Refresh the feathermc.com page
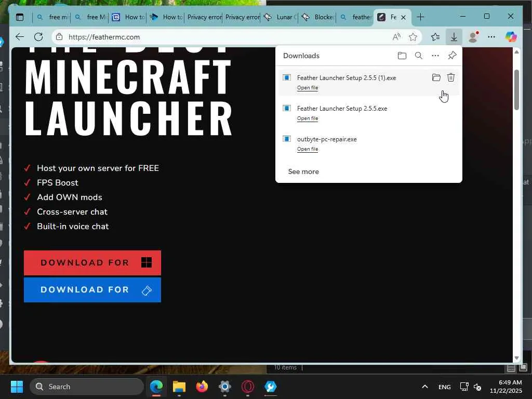The image size is (532, 399). pos(38,37)
